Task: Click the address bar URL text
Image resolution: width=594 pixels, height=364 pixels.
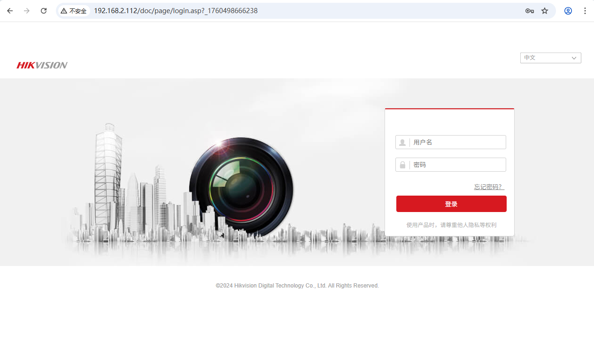Action: click(x=176, y=11)
